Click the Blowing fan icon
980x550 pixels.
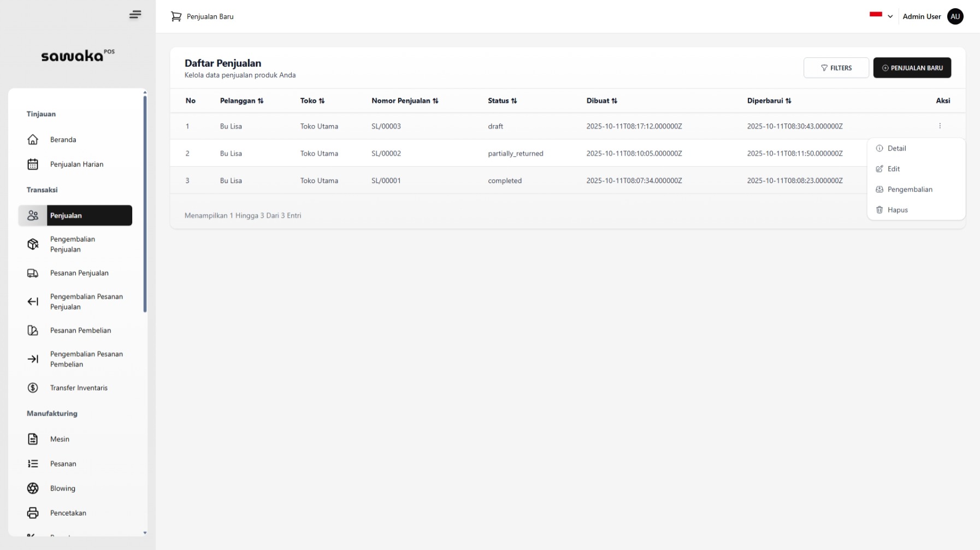tap(33, 488)
